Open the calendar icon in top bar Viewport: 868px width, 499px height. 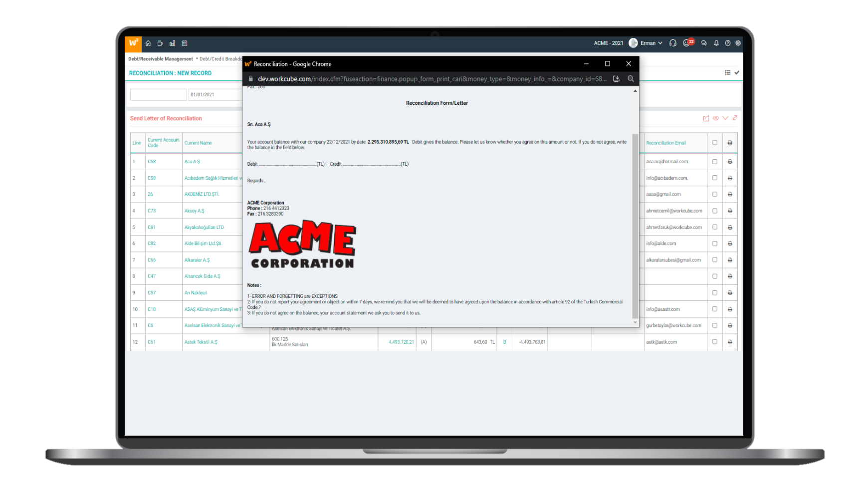185,43
